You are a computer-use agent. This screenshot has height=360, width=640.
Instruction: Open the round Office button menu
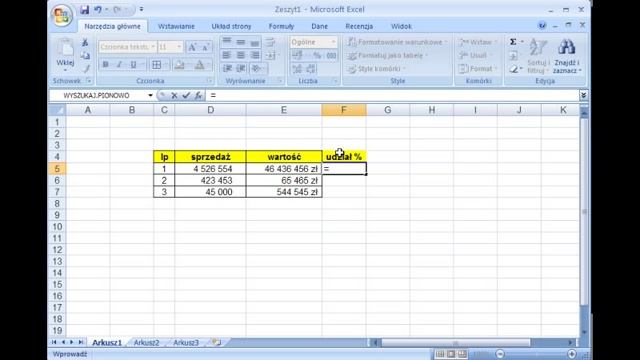pos(62,15)
